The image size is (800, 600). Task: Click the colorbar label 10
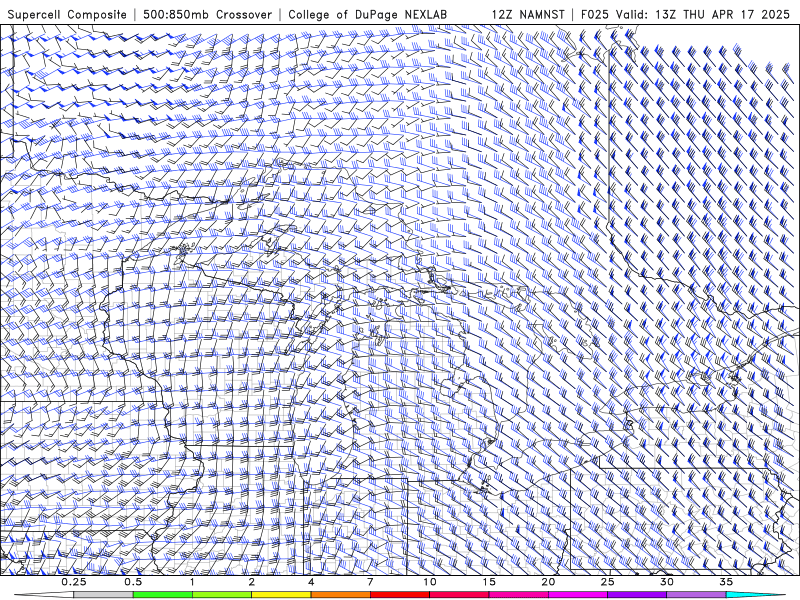[x=430, y=582]
